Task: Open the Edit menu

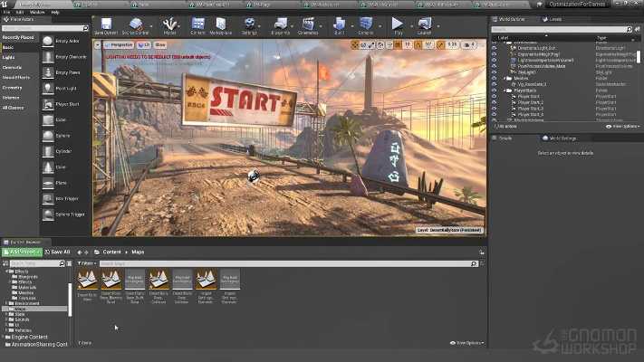Action: (20, 12)
